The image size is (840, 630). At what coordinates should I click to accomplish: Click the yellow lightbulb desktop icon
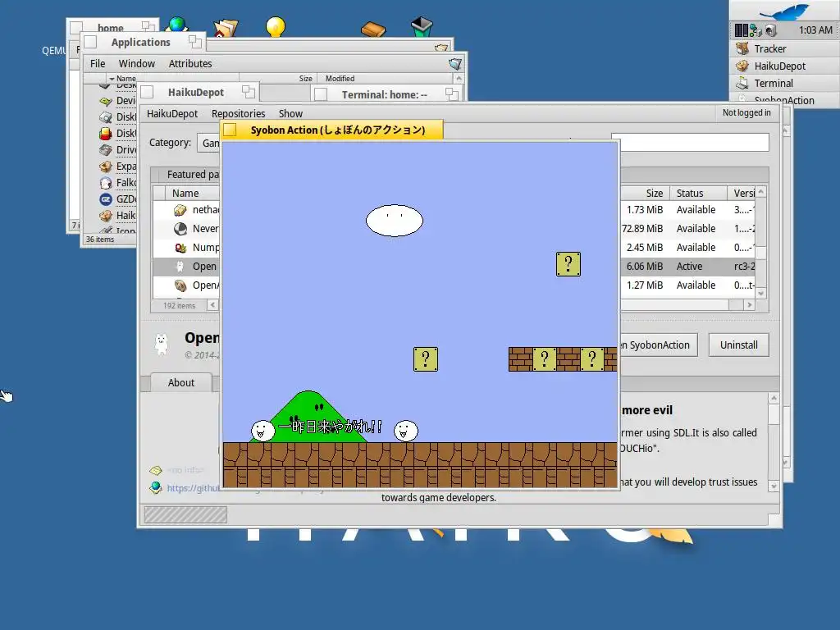276,27
